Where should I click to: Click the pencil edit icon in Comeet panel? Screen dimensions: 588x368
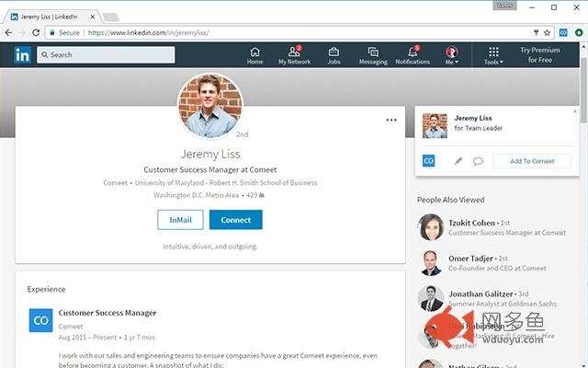point(458,161)
